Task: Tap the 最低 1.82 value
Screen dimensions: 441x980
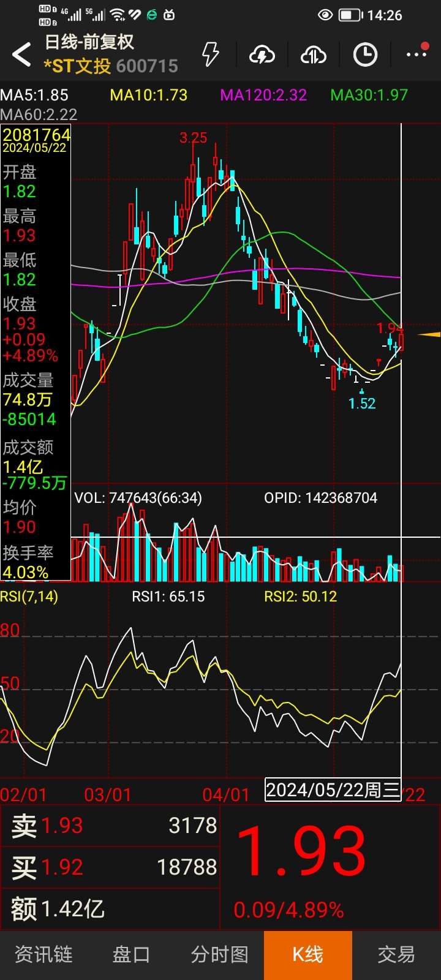Action: coord(20,280)
